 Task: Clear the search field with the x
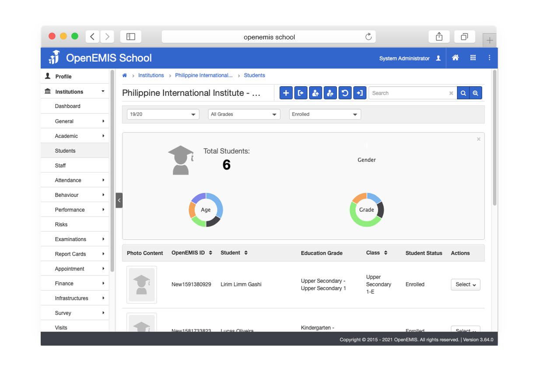pos(451,93)
